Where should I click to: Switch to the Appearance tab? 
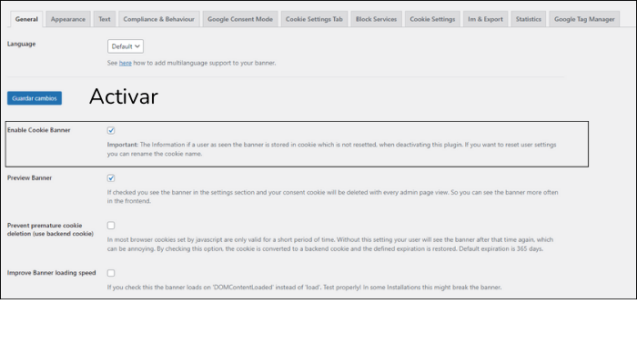pos(68,18)
